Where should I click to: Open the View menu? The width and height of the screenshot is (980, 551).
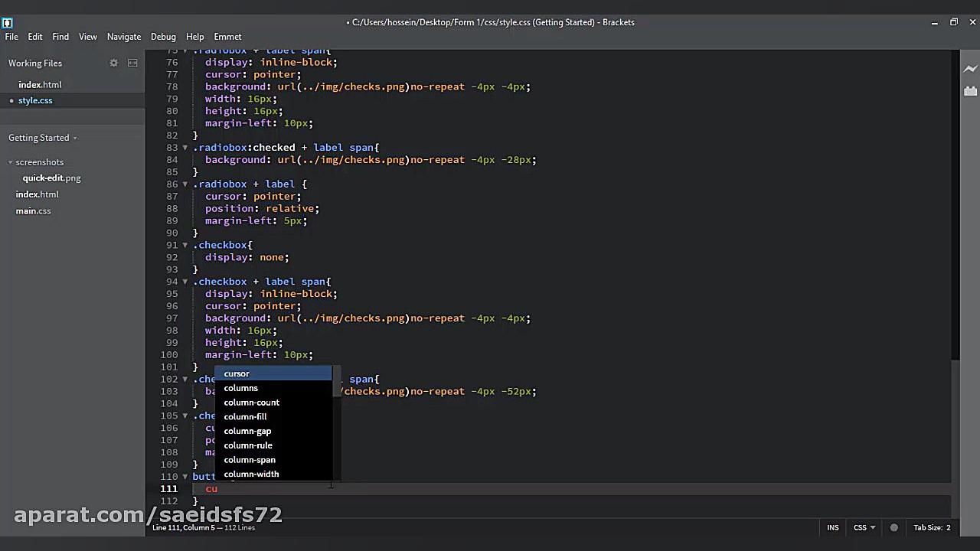pyautogui.click(x=88, y=37)
